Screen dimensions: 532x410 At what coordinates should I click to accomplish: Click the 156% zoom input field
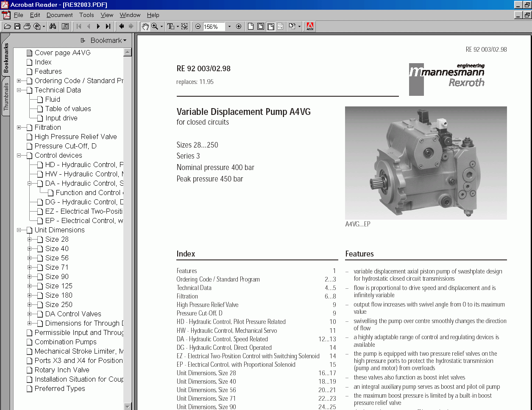[214, 27]
